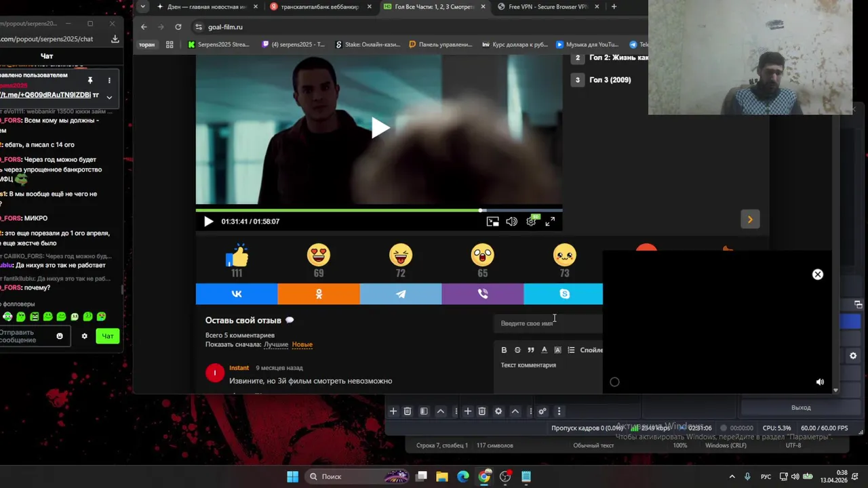Click the Введите свое имя field

[549, 323]
